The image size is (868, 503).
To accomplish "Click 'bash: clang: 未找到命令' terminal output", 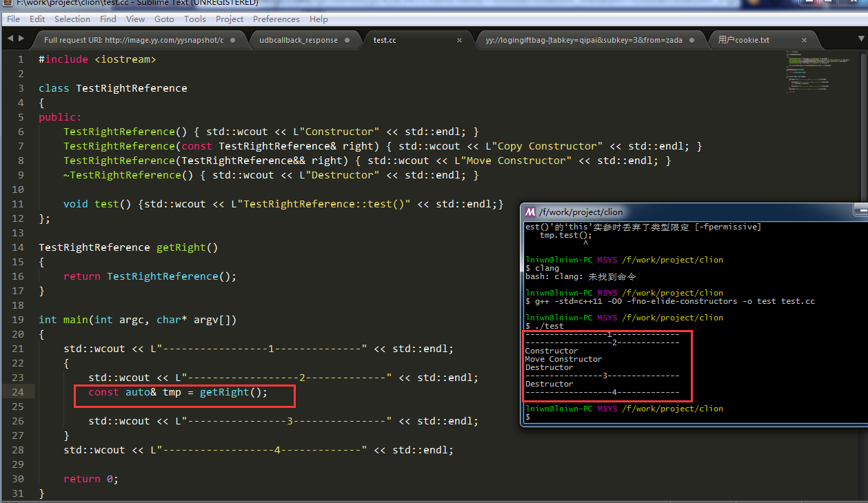I will pos(581,276).
